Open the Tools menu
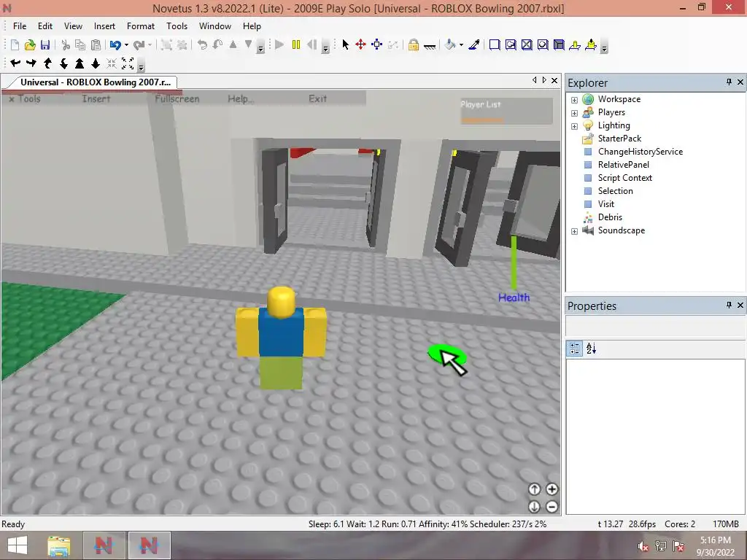Image resolution: width=747 pixels, height=560 pixels. tap(177, 26)
